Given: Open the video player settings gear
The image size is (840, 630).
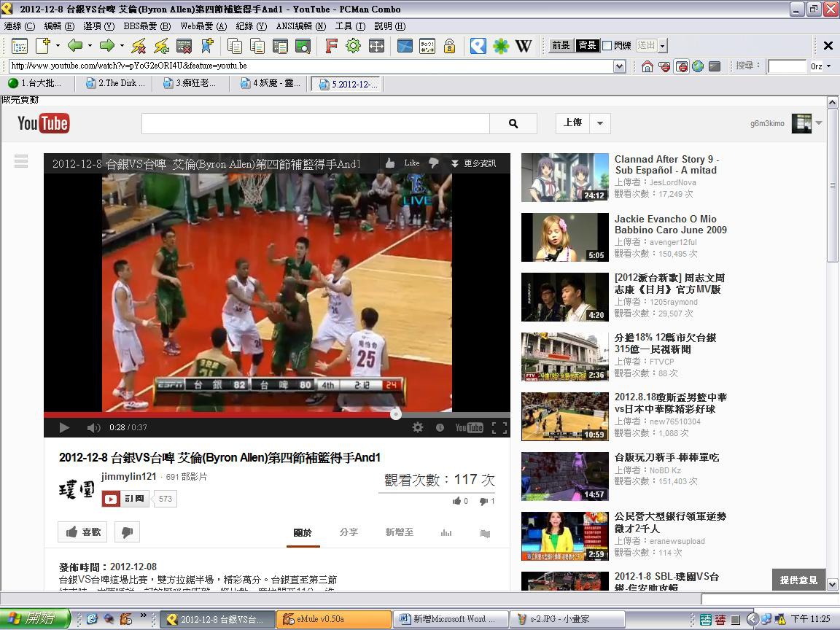Looking at the screenshot, I should pos(418,427).
